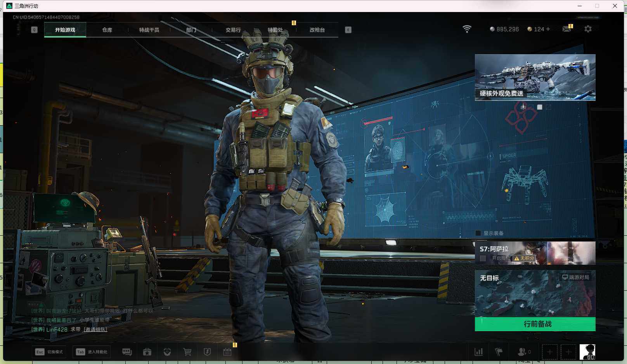Click the silver coin balance 885,296
Image resolution: width=627 pixels, height=364 pixels.
504,29
